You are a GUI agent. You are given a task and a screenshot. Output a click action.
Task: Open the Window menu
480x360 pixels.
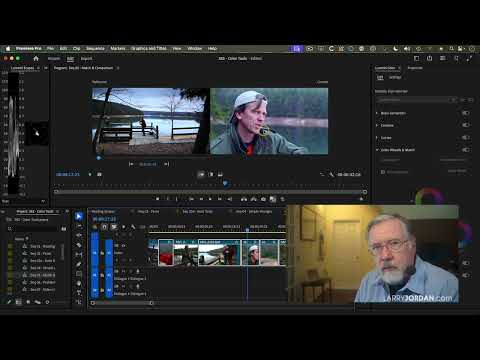point(195,49)
